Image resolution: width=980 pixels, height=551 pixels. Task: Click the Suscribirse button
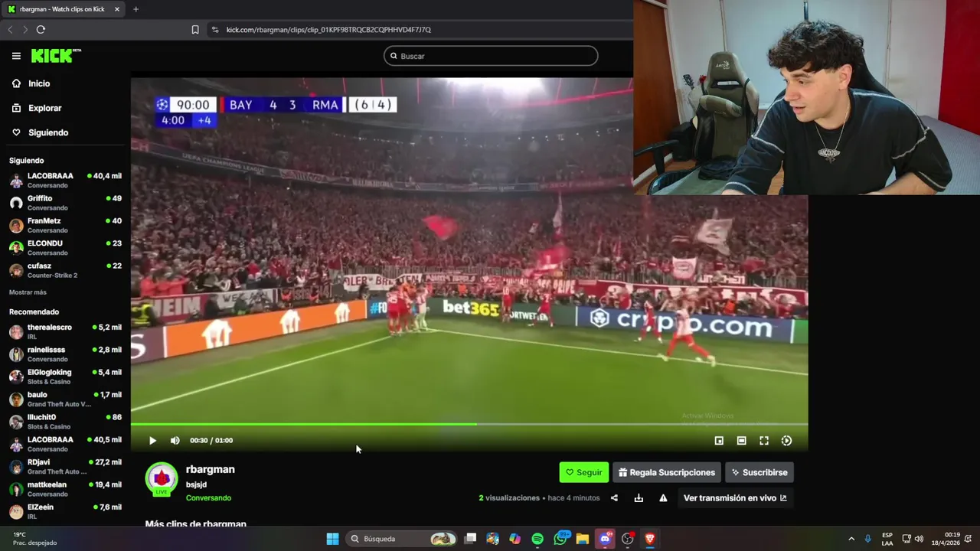tap(759, 472)
